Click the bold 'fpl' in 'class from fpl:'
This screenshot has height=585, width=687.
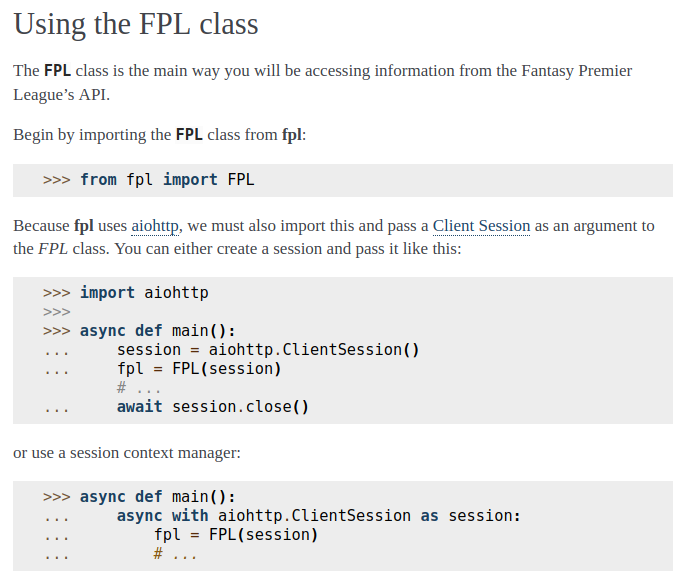click(x=292, y=135)
